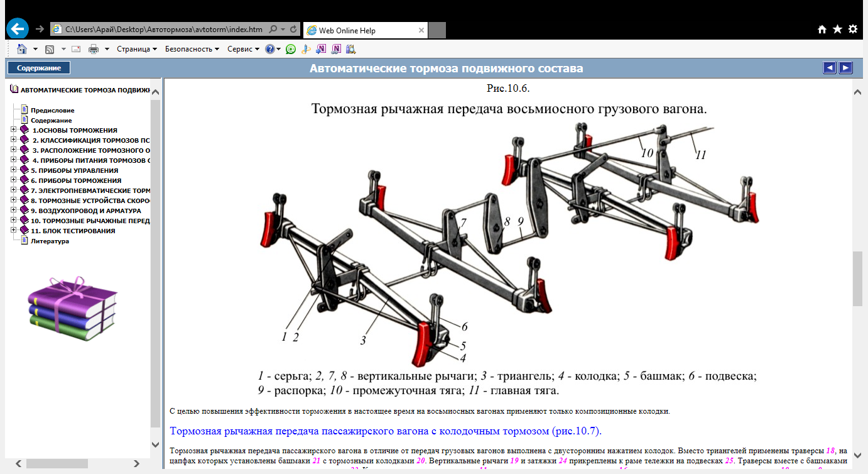Click the OneNote linked notes icon
Screen dimensions: 868x474
(337, 49)
